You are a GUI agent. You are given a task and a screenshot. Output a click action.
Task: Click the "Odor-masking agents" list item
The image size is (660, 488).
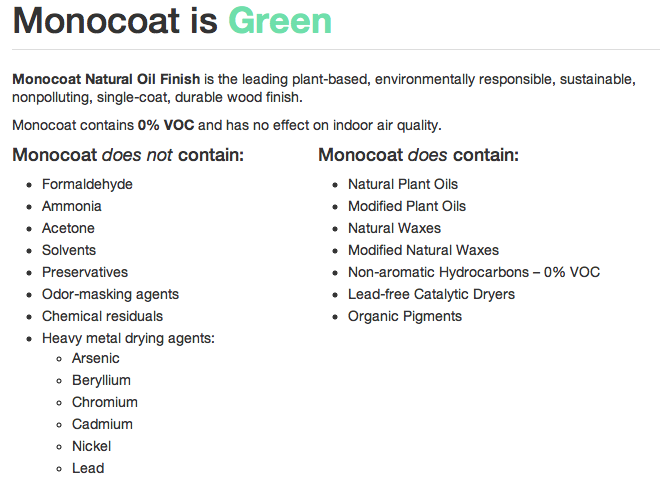[x=110, y=294]
